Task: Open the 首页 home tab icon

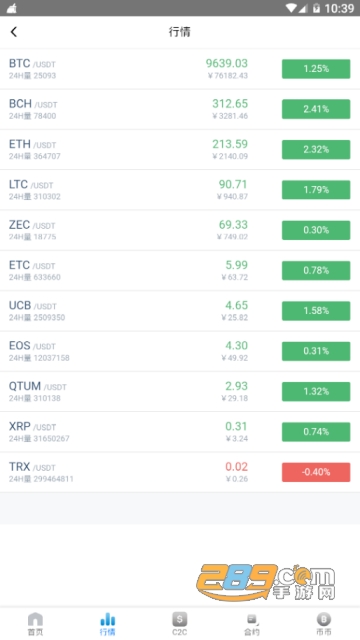Action: point(36,620)
